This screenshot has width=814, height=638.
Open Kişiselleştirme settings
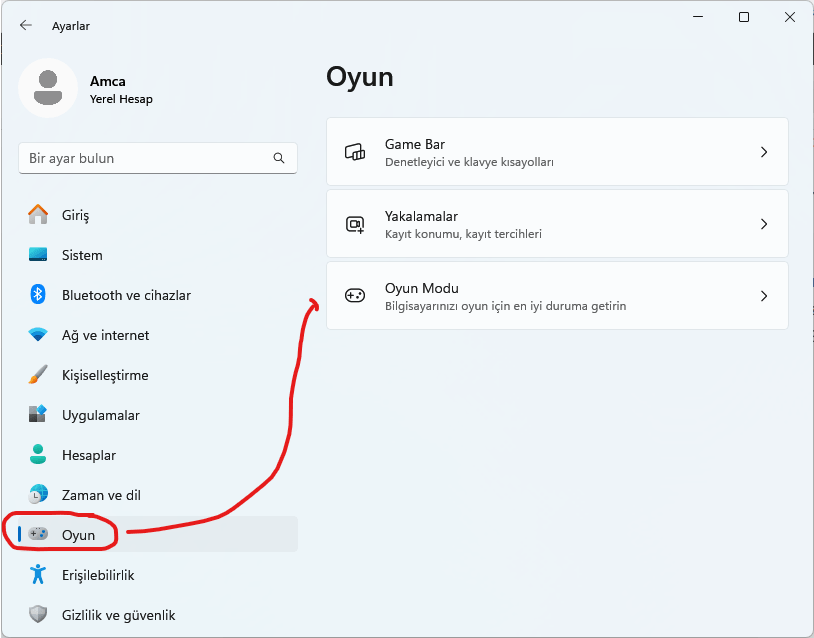[x=158, y=374]
